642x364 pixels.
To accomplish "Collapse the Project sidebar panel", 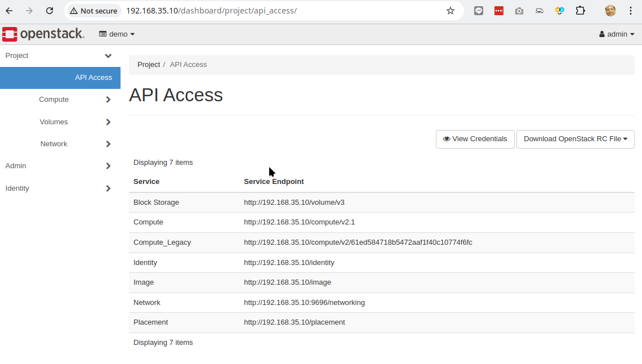I will pyautogui.click(x=60, y=56).
